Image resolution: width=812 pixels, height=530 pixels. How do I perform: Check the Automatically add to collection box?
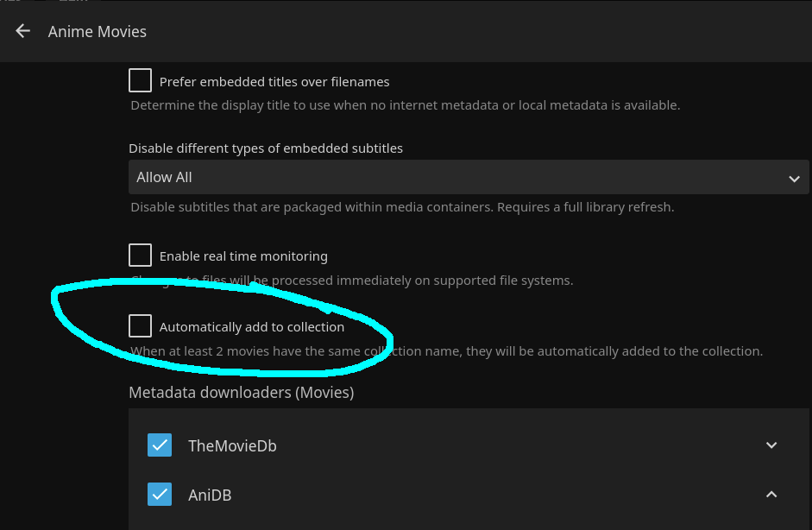point(140,326)
